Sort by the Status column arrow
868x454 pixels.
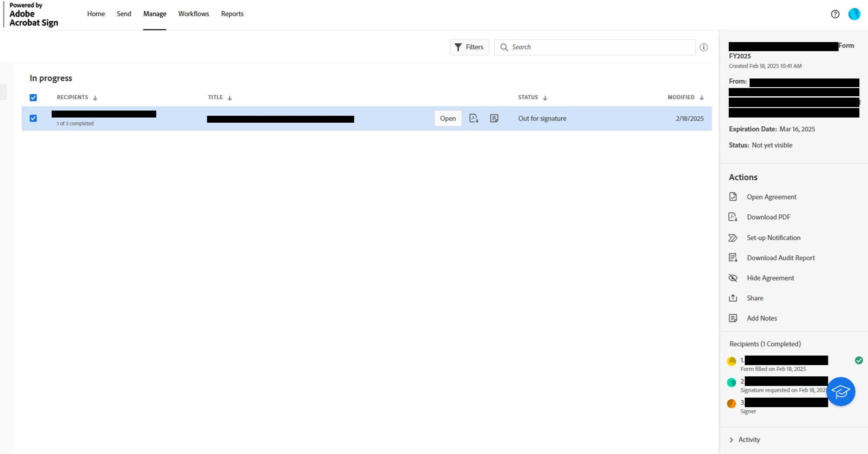(x=545, y=98)
